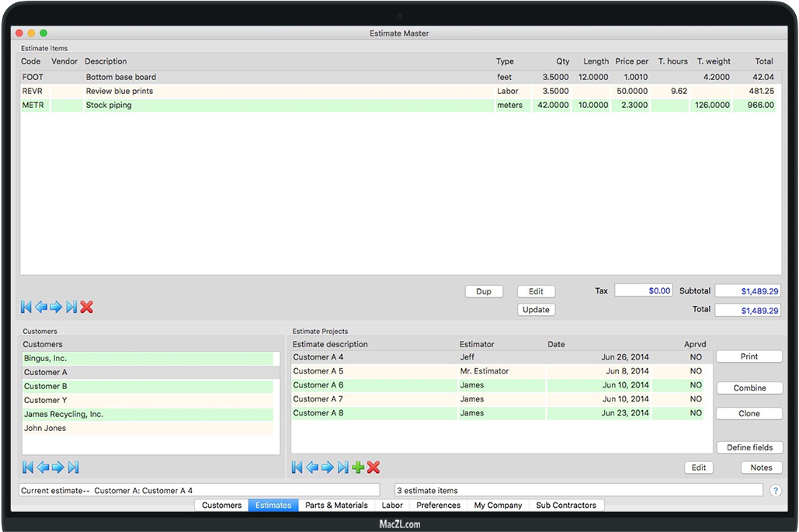This screenshot has height=532, width=799.
Task: Go to previous estimate project arrow
Action: point(312,468)
